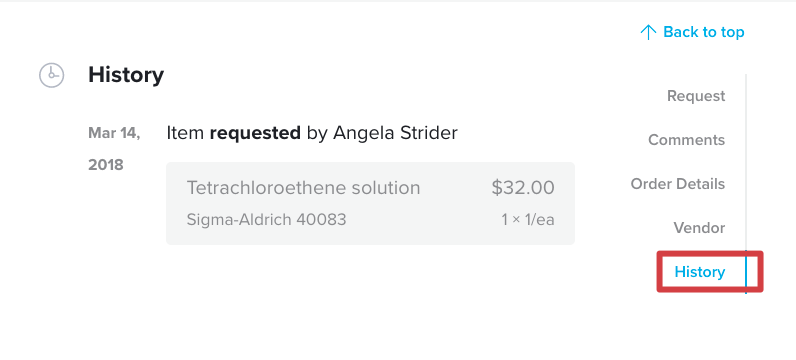Navigate to the Vendor section
Screen dimensions: 796x360
pyautogui.click(x=699, y=227)
